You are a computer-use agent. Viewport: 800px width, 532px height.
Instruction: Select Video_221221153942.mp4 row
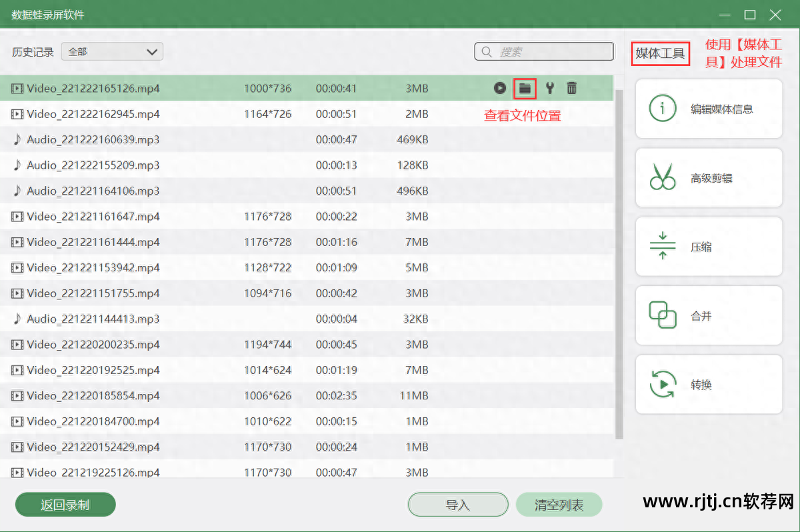coord(307,267)
